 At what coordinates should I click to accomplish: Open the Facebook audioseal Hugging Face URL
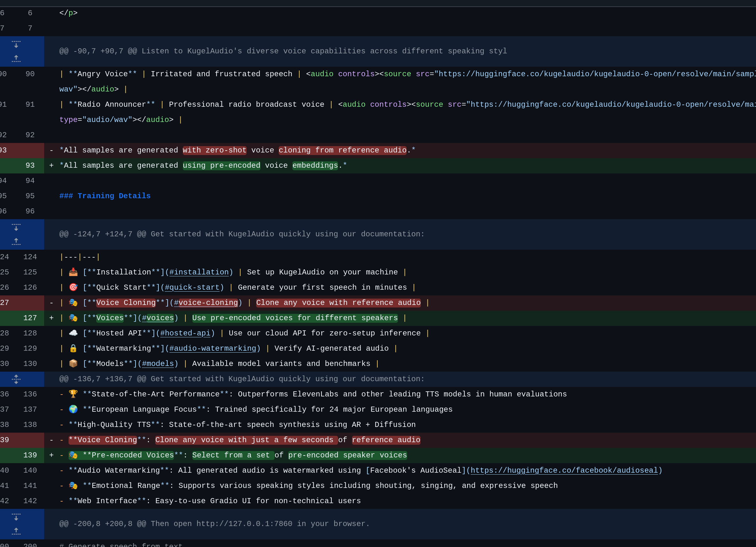564,471
